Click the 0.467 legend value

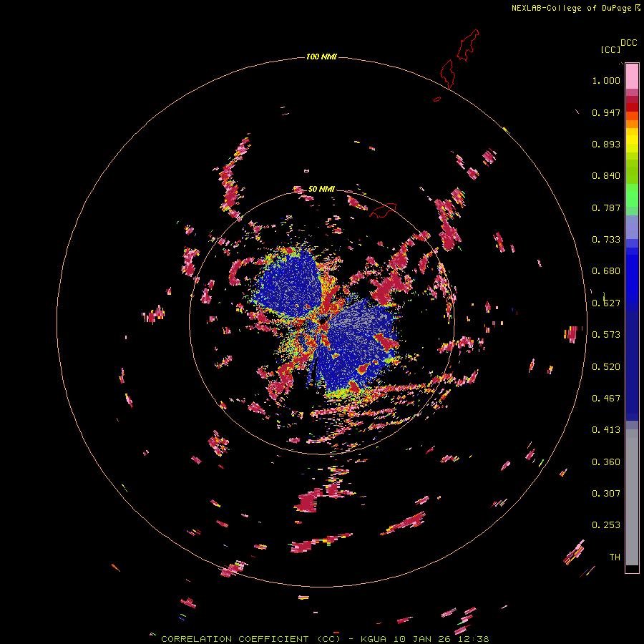(x=606, y=399)
